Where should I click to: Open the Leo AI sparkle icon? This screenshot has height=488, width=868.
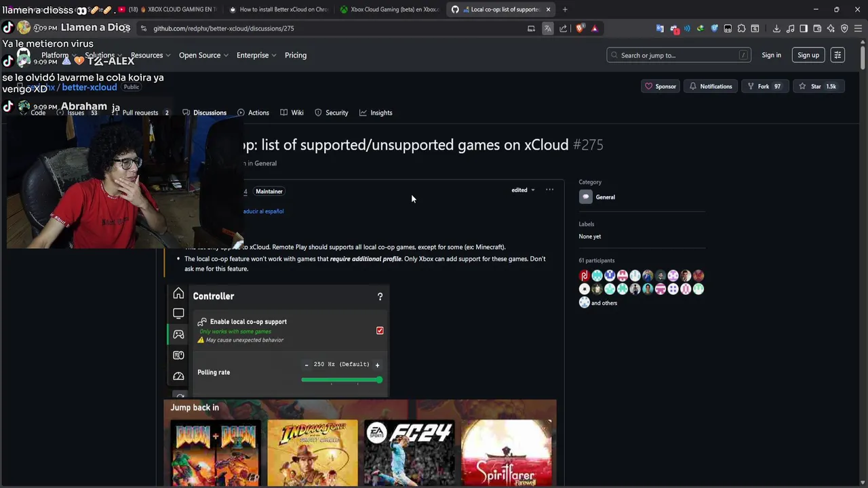(831, 28)
